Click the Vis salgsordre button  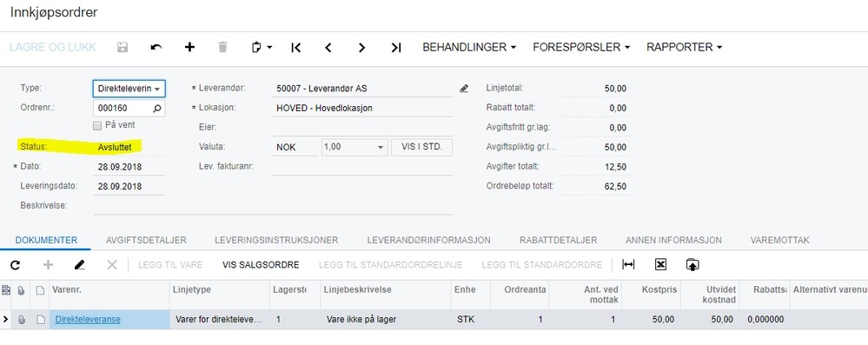[x=261, y=265]
